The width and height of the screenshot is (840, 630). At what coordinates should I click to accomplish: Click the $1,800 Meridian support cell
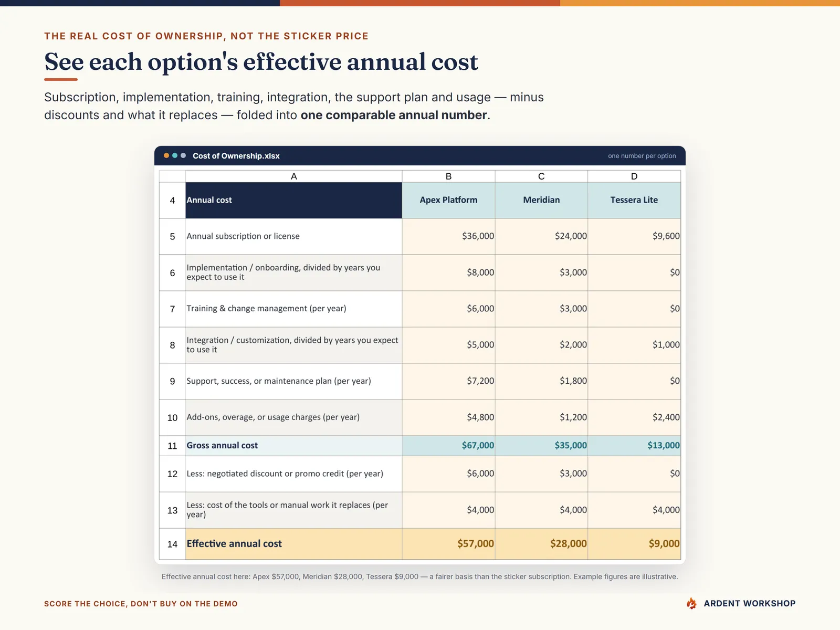coord(541,381)
